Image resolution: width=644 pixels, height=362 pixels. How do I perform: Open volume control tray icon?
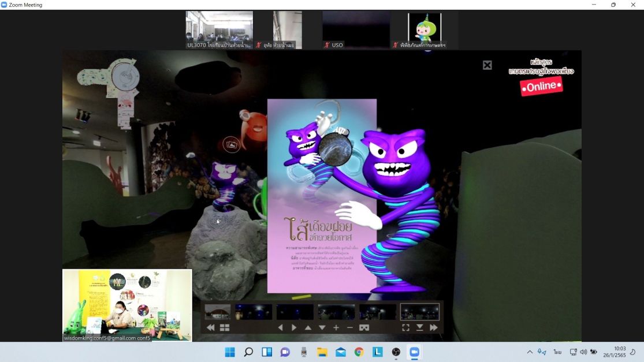coord(583,352)
